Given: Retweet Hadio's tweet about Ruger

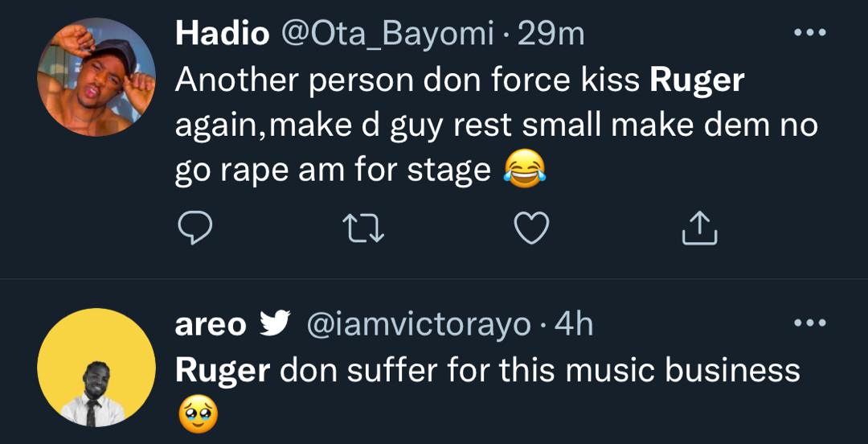Looking at the screenshot, I should tap(364, 228).
